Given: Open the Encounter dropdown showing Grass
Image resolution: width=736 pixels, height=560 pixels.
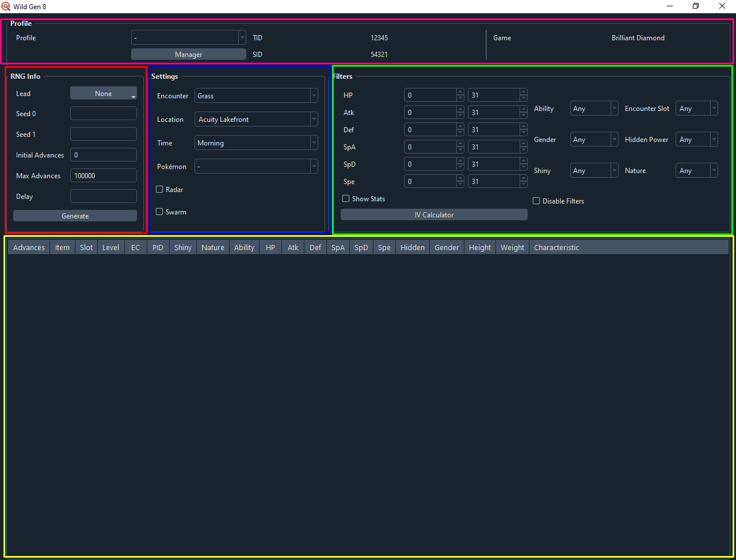Looking at the screenshot, I should click(256, 96).
